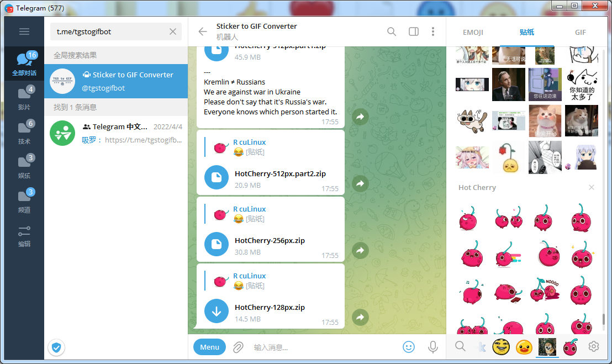Open the hamburger main menu
The height and width of the screenshot is (364, 612).
pyautogui.click(x=24, y=31)
